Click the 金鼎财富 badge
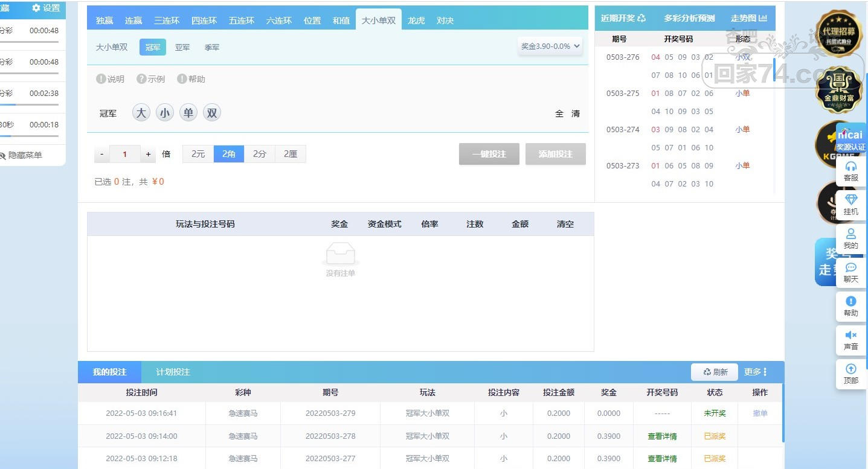Image resolution: width=868 pixels, height=469 pixels. (x=839, y=89)
